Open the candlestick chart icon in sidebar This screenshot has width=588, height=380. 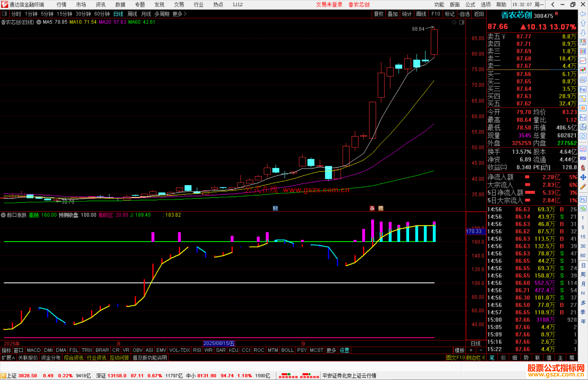(583, 70)
